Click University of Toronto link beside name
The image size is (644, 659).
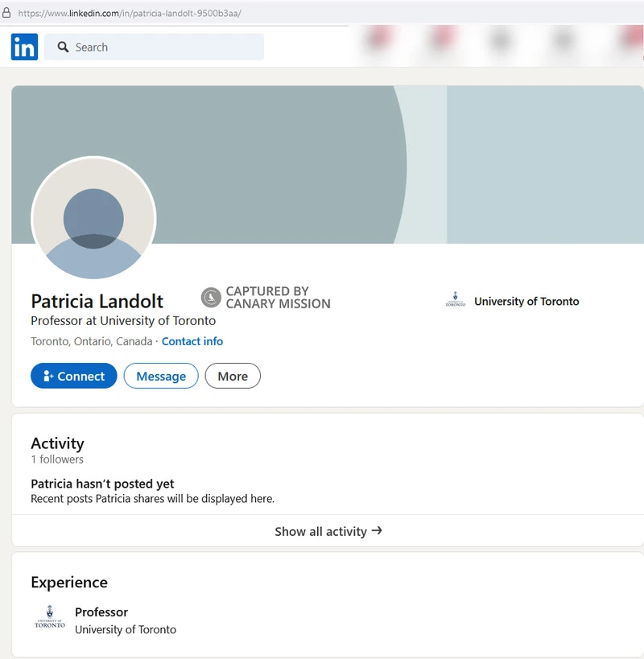pyautogui.click(x=526, y=302)
